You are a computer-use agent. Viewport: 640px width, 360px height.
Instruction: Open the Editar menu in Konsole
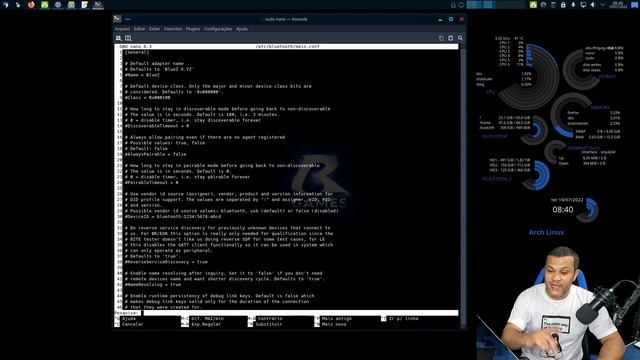pyautogui.click(x=140, y=29)
